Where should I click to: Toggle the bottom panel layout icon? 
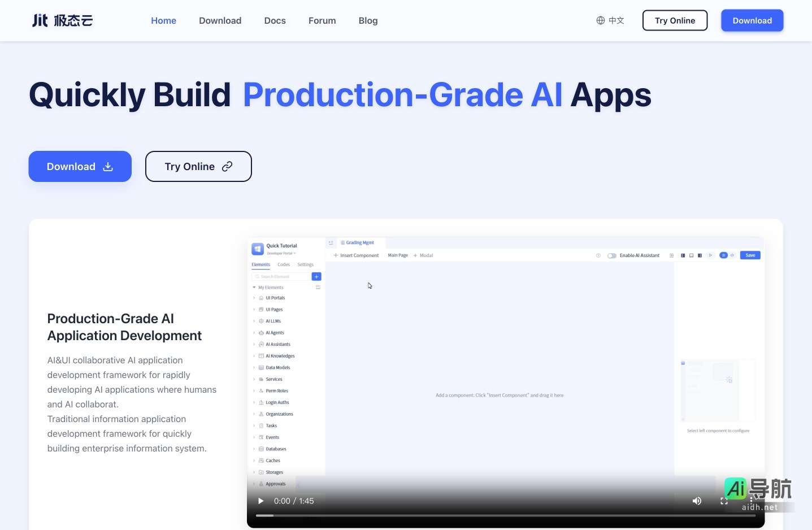691,255
